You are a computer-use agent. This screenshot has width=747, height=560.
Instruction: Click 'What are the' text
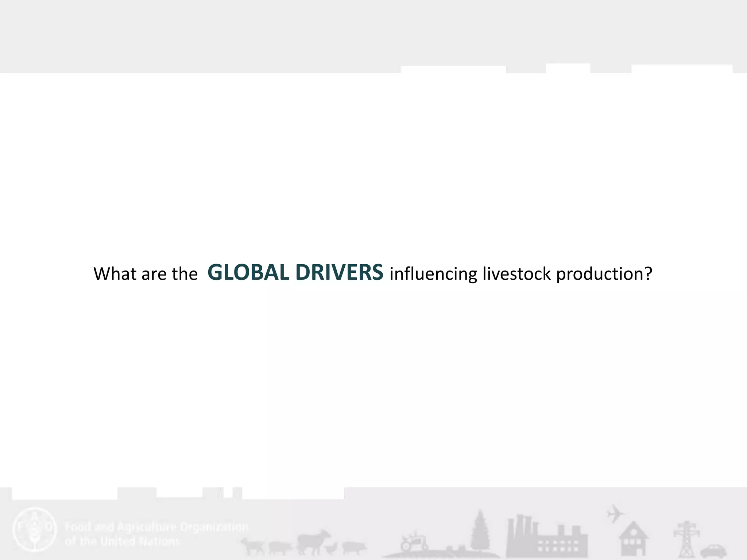tap(145, 274)
